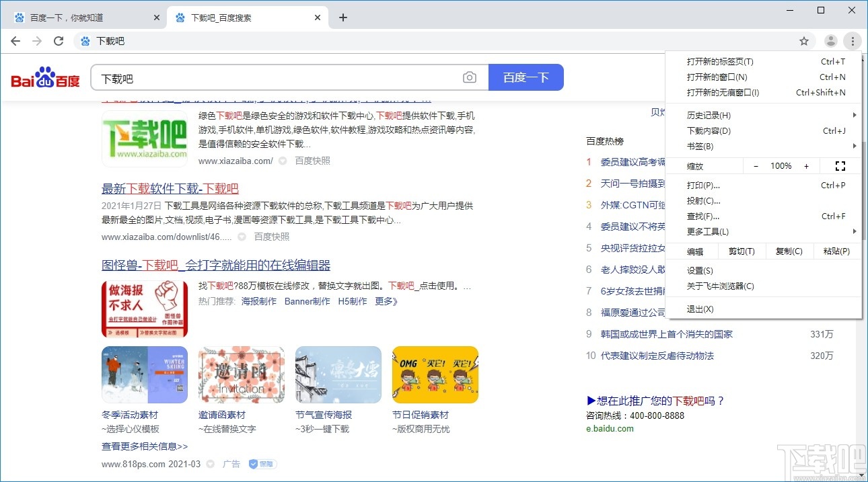
Task: Click the camera icon for image search
Action: (470, 77)
